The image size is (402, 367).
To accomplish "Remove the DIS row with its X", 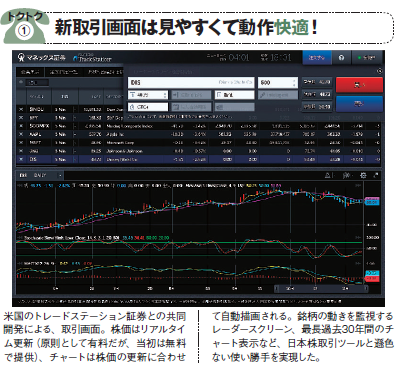I will 21,159.
